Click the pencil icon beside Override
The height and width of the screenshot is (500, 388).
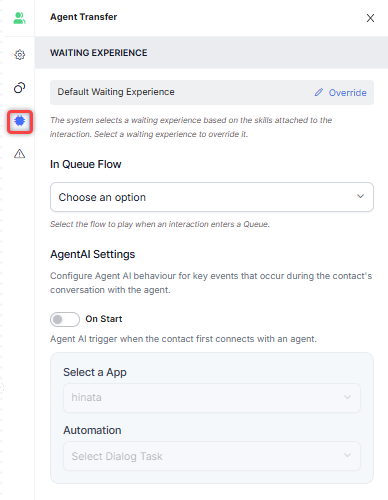[319, 92]
